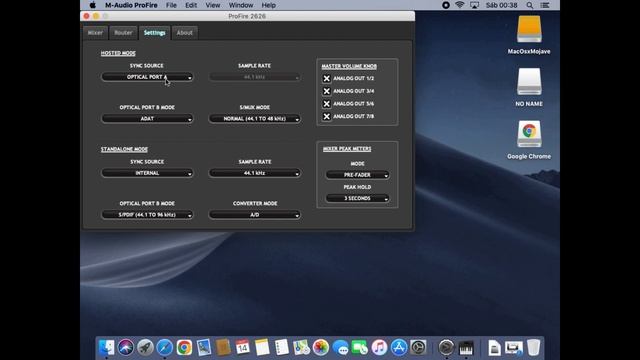640x360 pixels.
Task: Open the yellow Notes app in dock
Action: click(x=262, y=347)
